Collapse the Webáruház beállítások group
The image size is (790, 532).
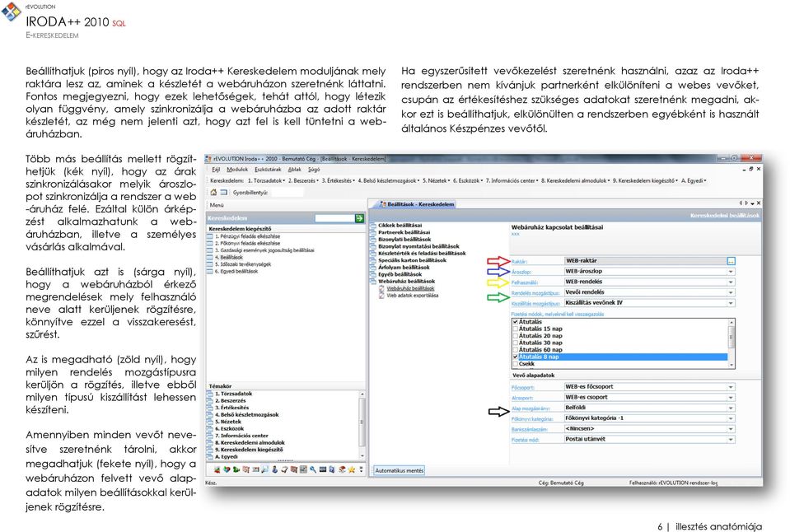click(373, 282)
